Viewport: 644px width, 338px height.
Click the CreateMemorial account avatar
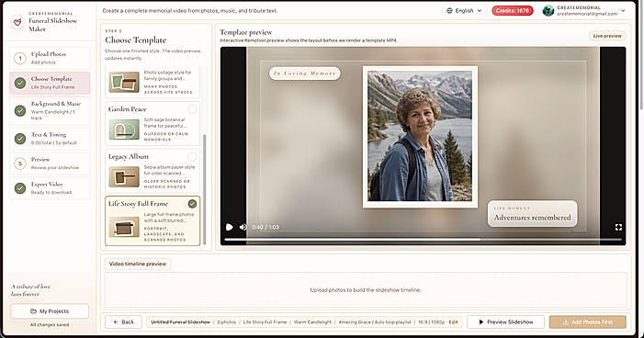(548, 11)
